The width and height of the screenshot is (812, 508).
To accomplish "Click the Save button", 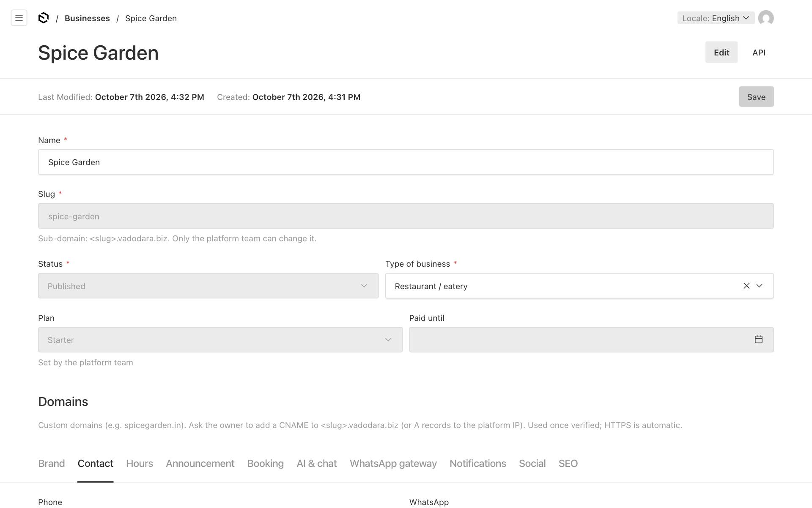I will [x=756, y=97].
